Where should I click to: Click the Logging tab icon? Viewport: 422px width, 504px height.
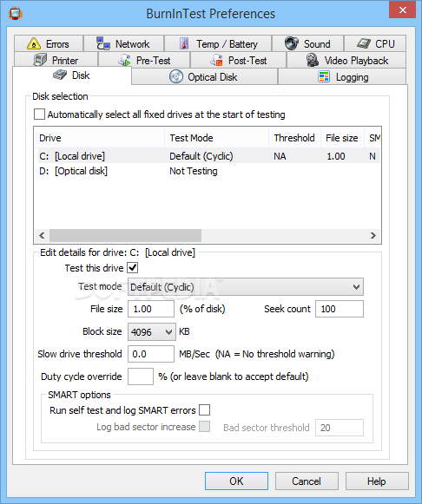[x=324, y=77]
